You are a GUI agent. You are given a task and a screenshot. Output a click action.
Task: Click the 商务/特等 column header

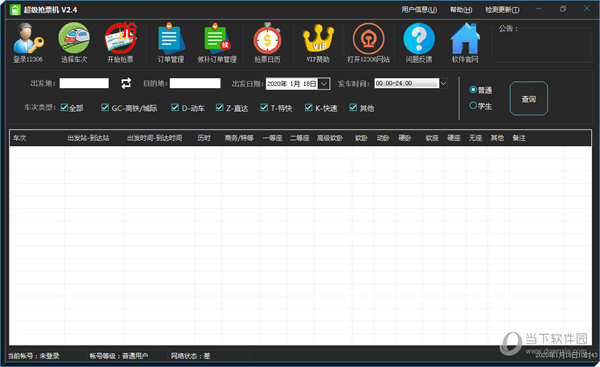(239, 138)
